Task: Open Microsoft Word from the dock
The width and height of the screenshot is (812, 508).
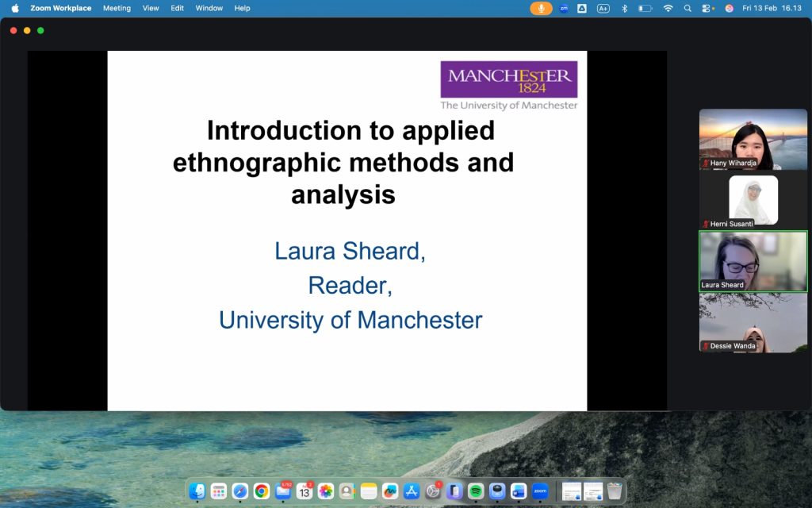Action: click(519, 491)
